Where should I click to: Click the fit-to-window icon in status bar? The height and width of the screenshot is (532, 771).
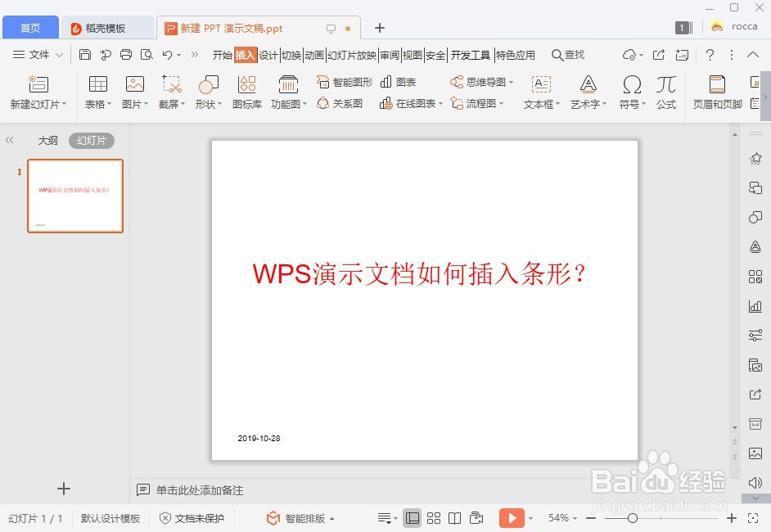(x=753, y=518)
